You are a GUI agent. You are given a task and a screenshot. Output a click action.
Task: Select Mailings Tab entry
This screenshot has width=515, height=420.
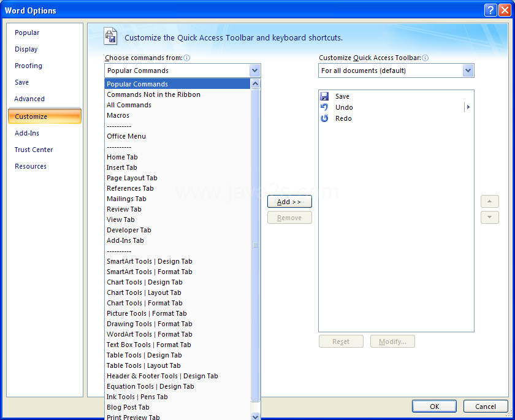click(177, 199)
